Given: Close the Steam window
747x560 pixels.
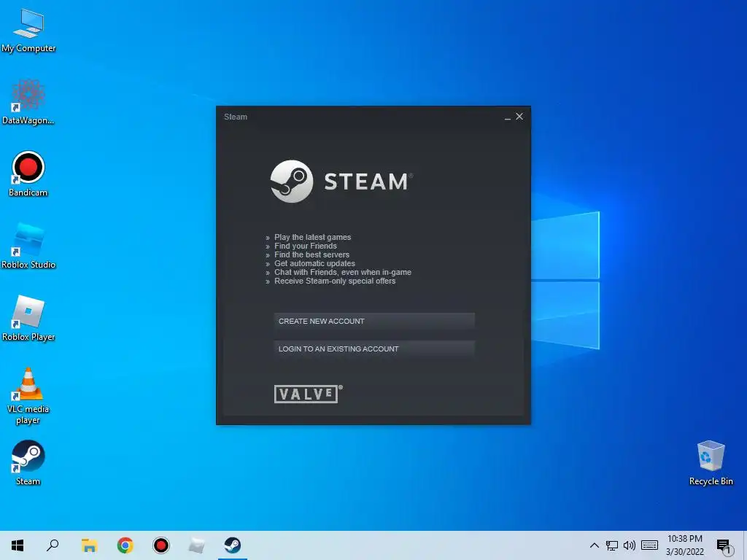Looking at the screenshot, I should [x=519, y=116].
